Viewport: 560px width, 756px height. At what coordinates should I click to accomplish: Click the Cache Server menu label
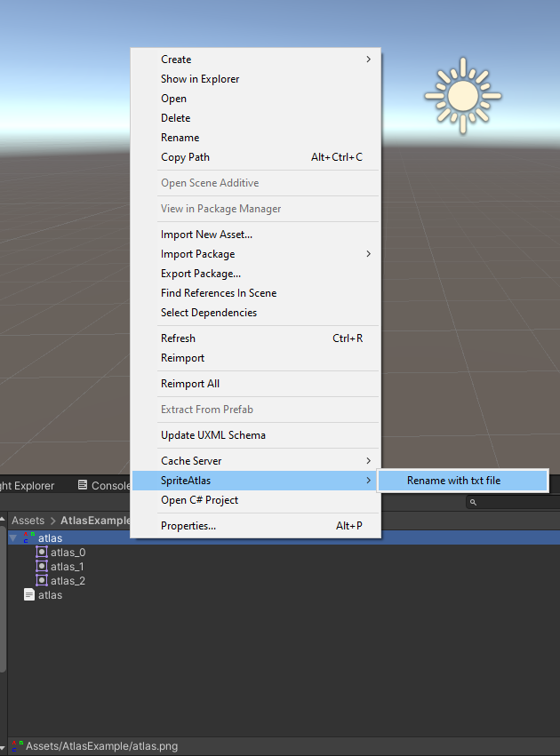coord(191,461)
